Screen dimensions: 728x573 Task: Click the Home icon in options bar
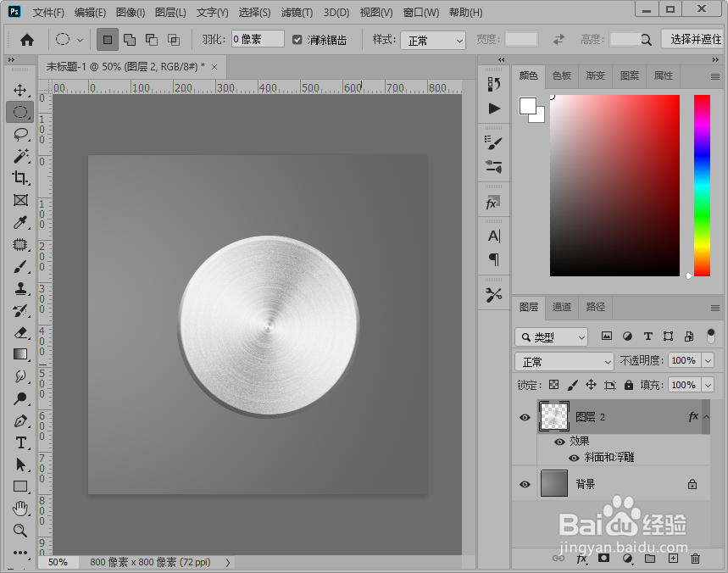(27, 40)
